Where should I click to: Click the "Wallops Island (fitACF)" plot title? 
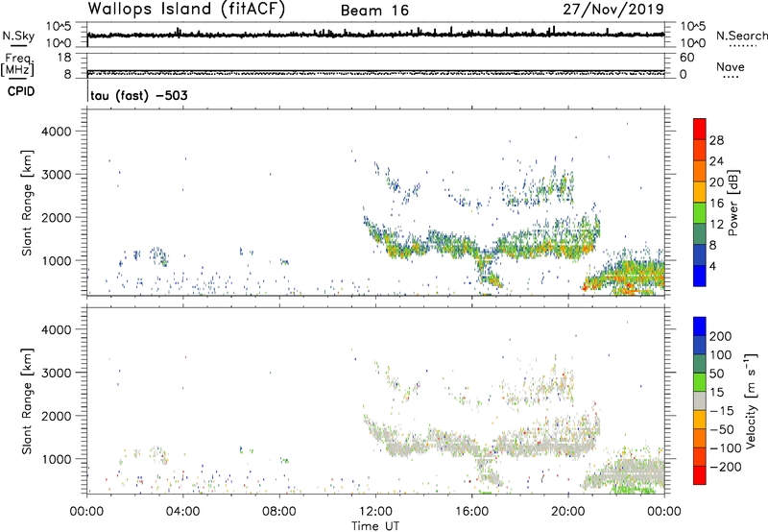(x=186, y=9)
